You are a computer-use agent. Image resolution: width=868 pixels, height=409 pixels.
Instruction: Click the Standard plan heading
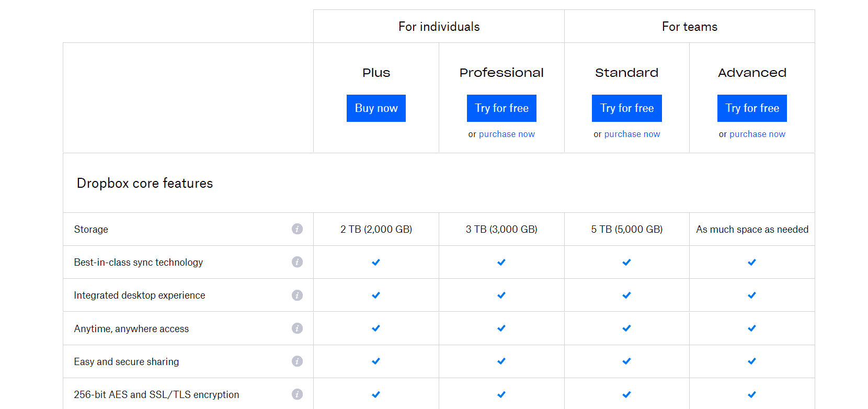point(627,73)
